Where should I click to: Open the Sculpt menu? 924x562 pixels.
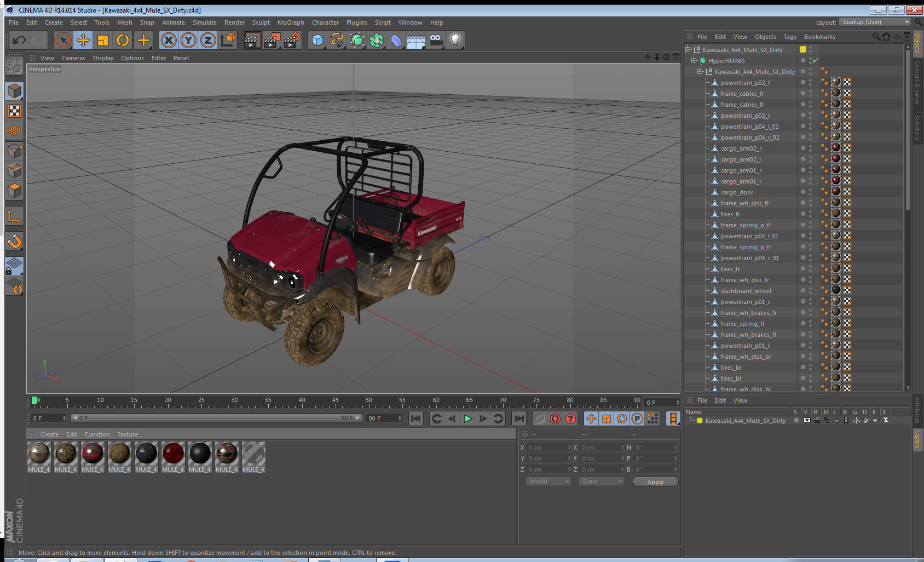[x=261, y=22]
